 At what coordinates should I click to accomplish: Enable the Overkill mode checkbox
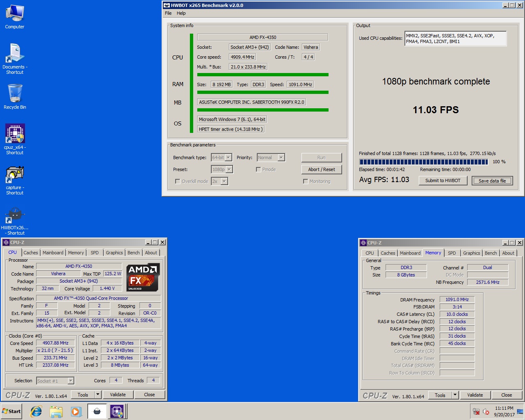point(178,181)
